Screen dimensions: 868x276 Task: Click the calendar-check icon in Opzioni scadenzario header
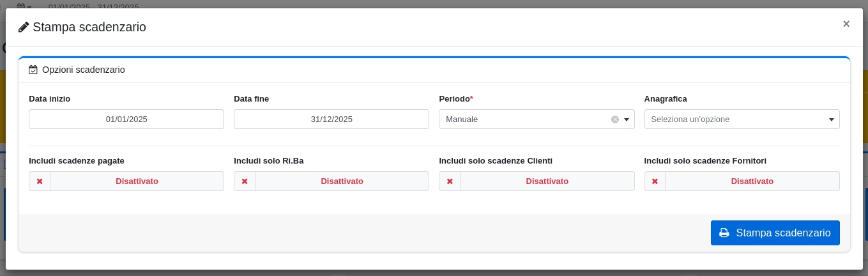(33, 70)
